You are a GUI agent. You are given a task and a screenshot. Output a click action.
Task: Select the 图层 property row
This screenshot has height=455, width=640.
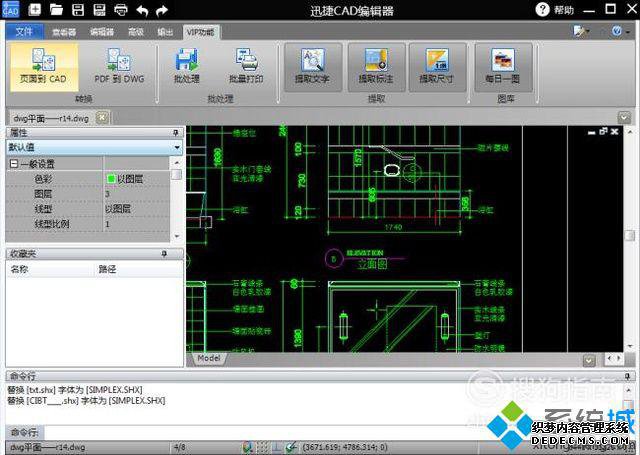tap(88, 193)
